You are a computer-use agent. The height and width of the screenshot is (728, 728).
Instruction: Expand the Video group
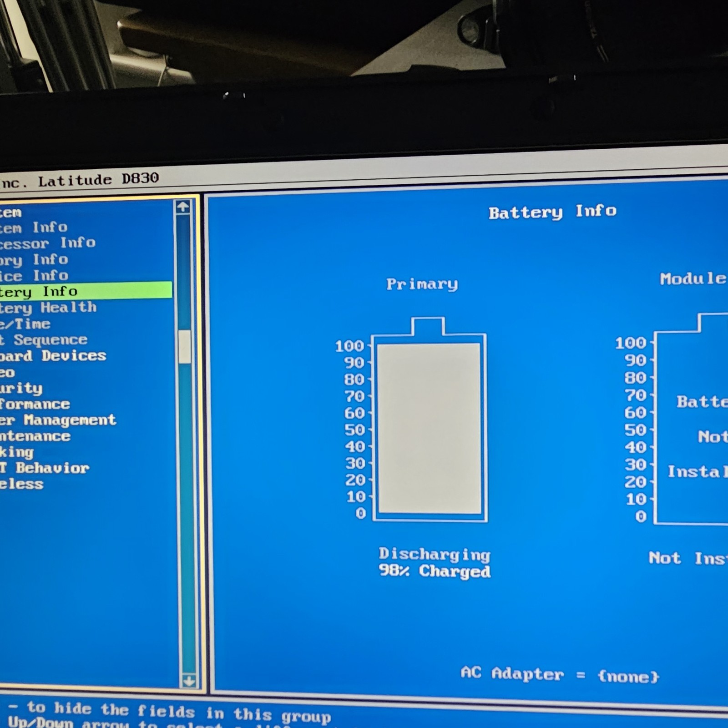(x=7, y=373)
